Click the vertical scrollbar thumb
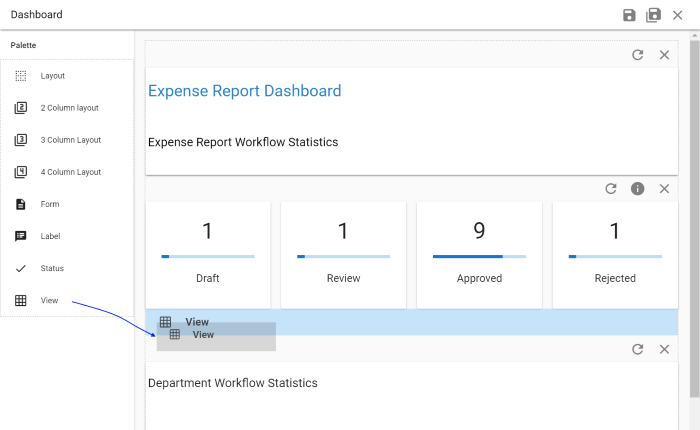 (x=694, y=219)
